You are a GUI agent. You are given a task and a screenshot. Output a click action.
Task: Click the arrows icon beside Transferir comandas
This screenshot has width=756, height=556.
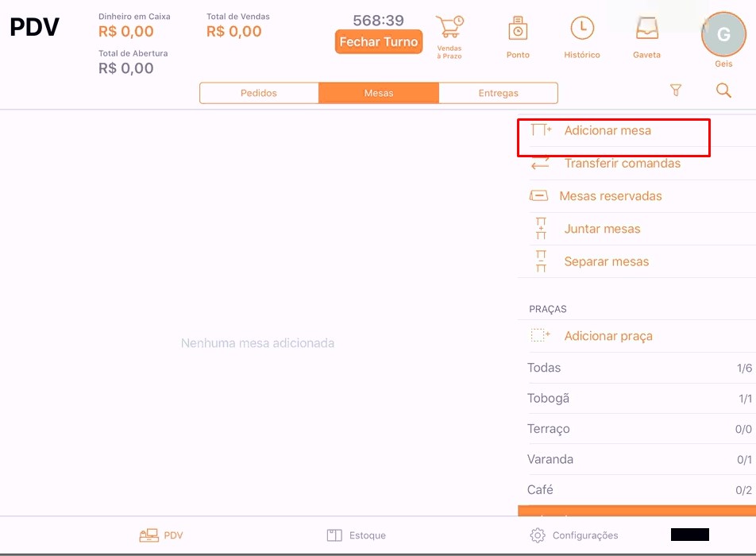click(x=540, y=163)
